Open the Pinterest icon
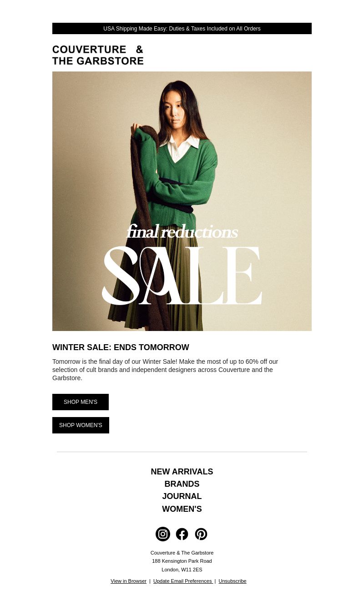Viewport: 364px width, 606px height. coord(201,534)
